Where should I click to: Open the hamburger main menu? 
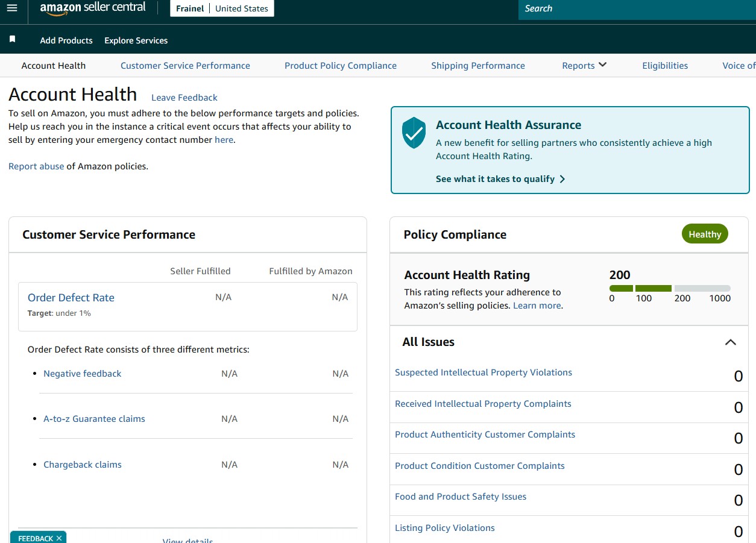(12, 8)
